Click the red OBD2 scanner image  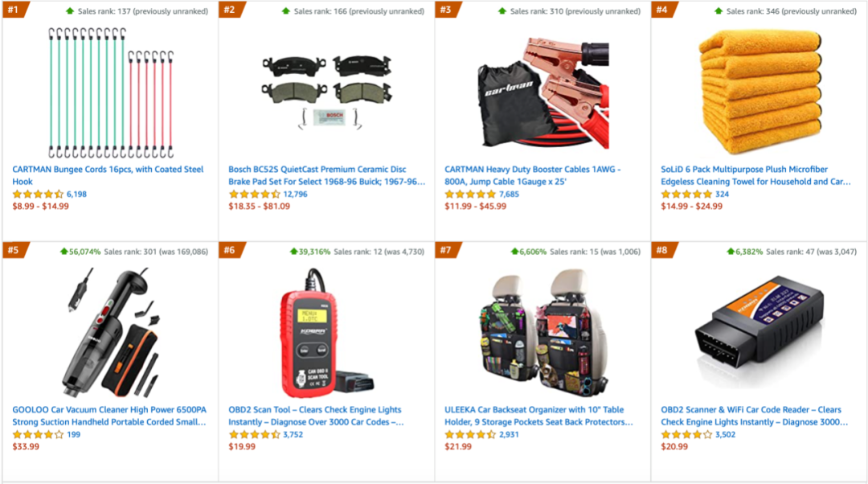(x=326, y=332)
